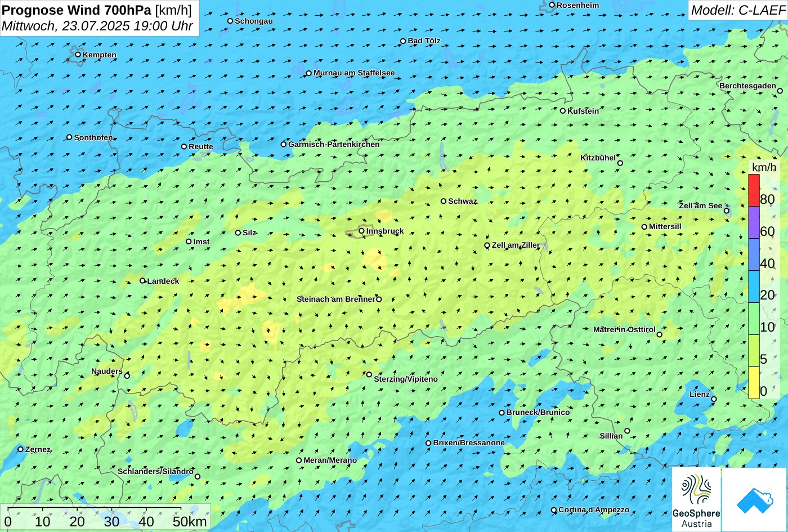Click the 'Matrei in Osttirol' label
The width and height of the screenshot is (788, 532).
pos(624,329)
